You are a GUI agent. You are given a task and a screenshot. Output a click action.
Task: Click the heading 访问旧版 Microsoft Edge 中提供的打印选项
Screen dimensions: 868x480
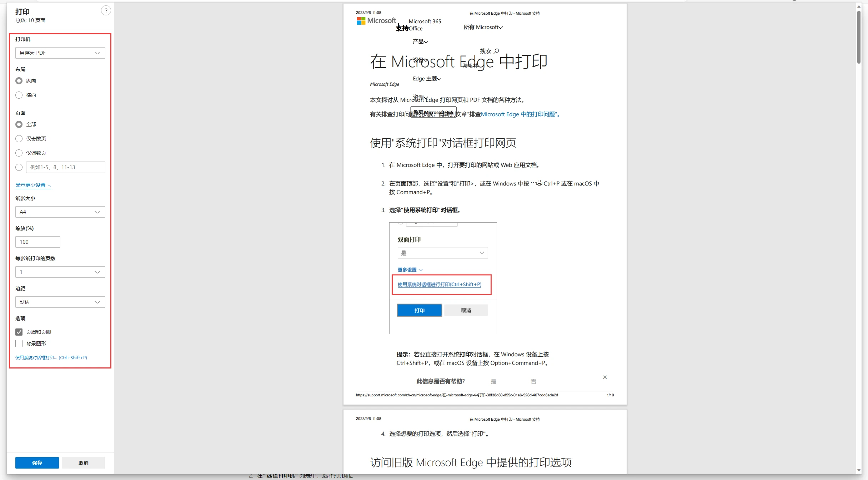coord(471,462)
